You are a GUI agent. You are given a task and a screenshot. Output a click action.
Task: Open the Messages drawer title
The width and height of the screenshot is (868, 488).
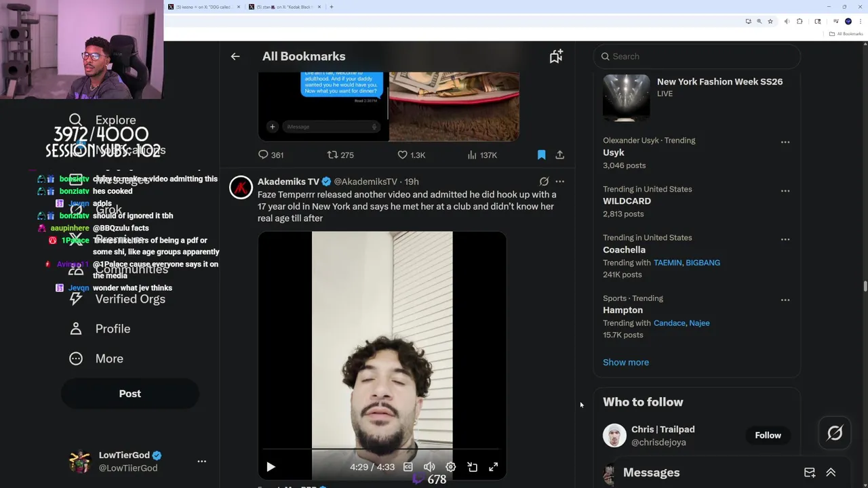[651, 472]
